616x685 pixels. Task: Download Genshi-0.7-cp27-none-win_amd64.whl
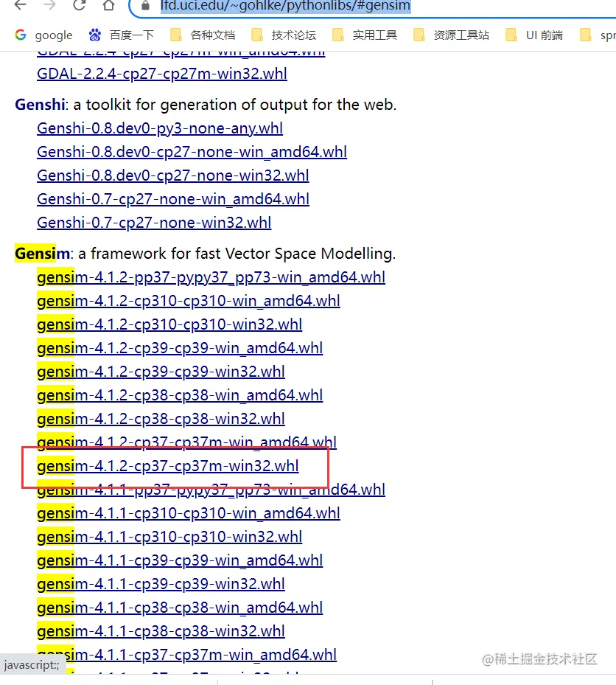[173, 199]
